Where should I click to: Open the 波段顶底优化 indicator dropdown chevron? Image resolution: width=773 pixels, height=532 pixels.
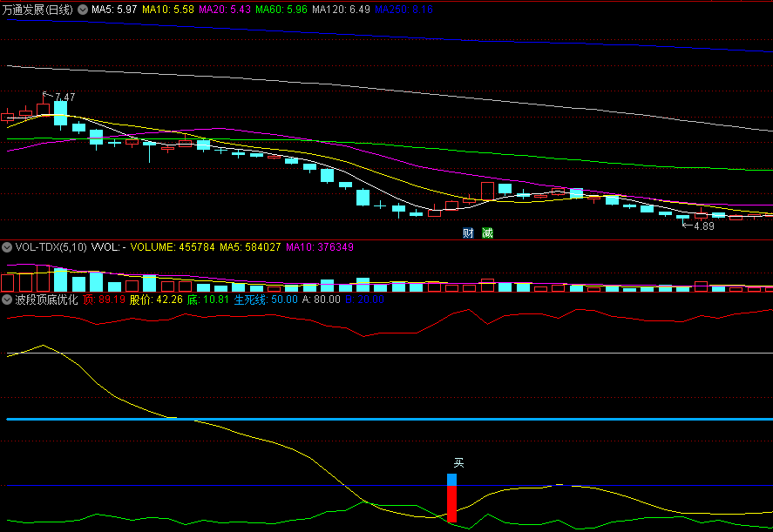click(x=7, y=300)
